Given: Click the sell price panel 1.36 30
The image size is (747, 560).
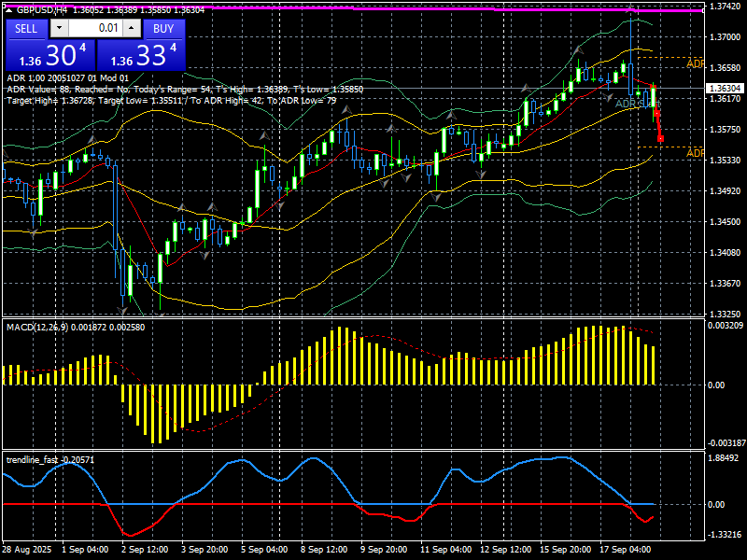Looking at the screenshot, I should pyautogui.click(x=50, y=55).
